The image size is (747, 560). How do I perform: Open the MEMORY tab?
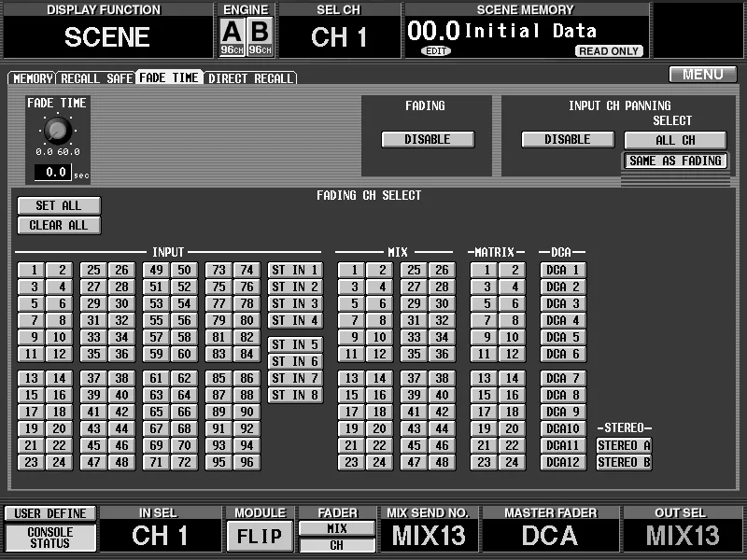pyautogui.click(x=32, y=78)
